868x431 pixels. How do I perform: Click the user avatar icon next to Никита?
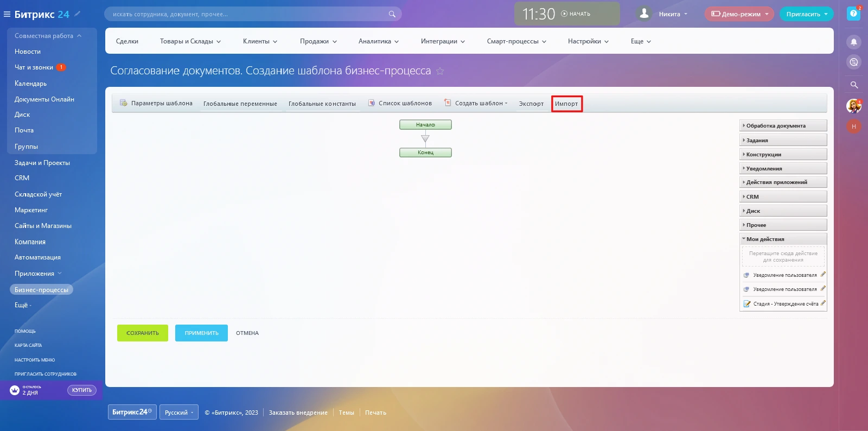pyautogui.click(x=644, y=14)
